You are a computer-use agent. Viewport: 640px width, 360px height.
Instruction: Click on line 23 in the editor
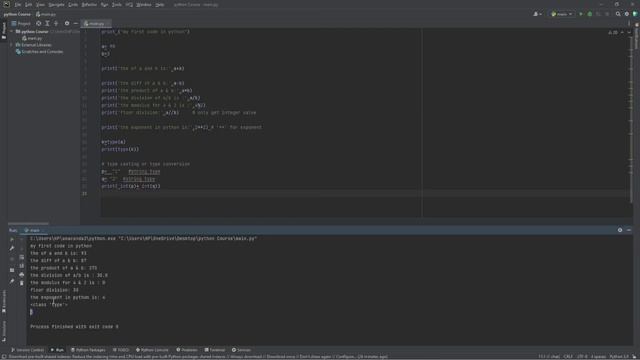point(365,193)
